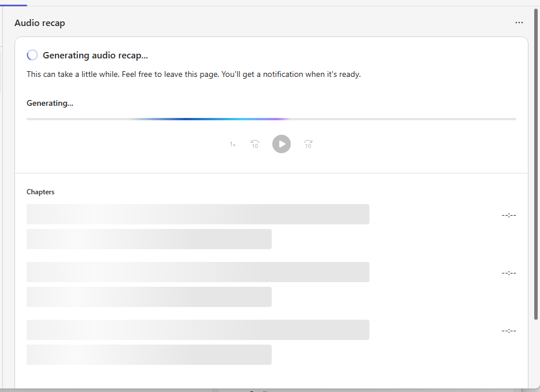Click the vertical scrollbar on the right edge
Image resolution: width=540 pixels, height=392 pixels.
tap(537, 173)
